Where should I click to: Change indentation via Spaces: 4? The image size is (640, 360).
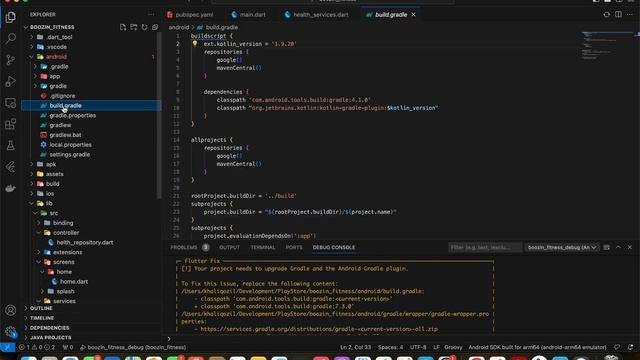click(x=390, y=347)
